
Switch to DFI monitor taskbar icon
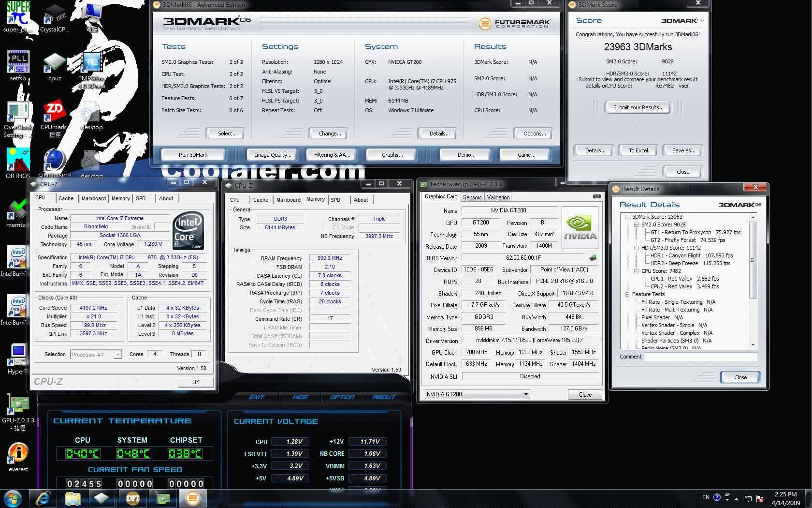(x=132, y=498)
